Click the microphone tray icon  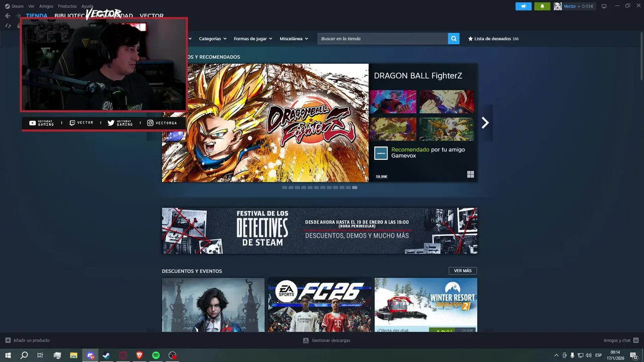572,355
